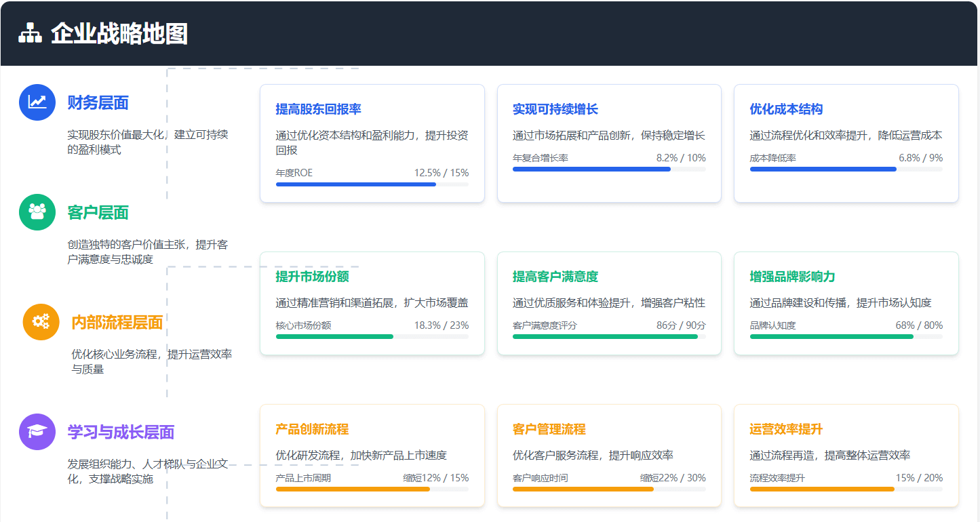Click the 实现可持续增长 heading
Screen dimensions: 980x522
tap(554, 108)
